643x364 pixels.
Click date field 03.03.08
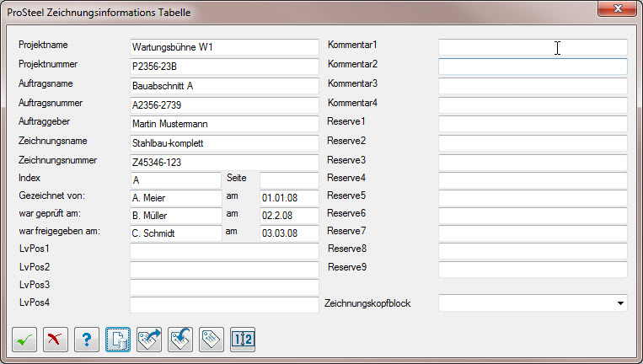289,233
